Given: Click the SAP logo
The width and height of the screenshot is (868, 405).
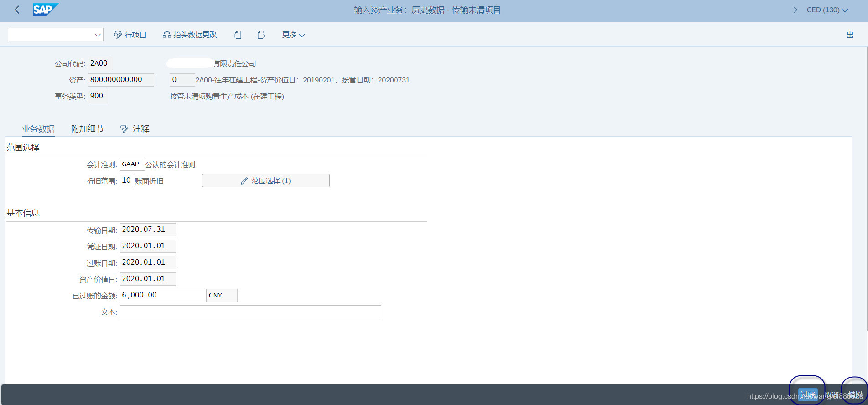Looking at the screenshot, I should pyautogui.click(x=46, y=10).
